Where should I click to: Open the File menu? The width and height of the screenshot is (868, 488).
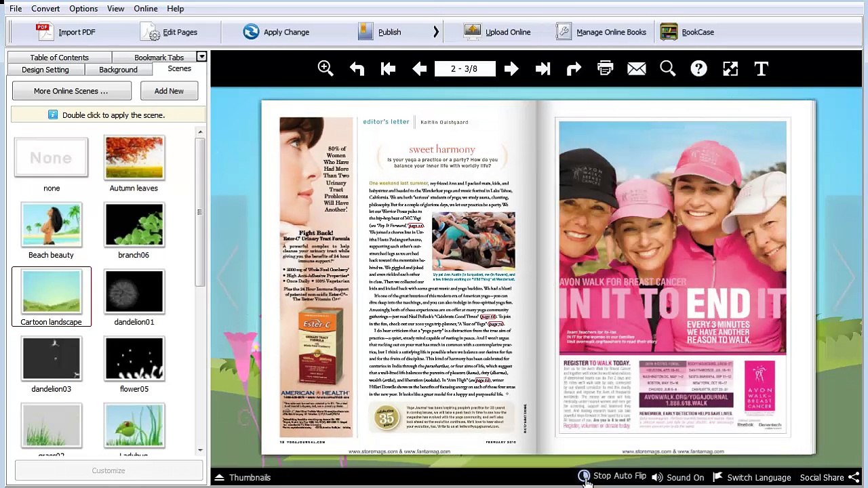tap(16, 8)
